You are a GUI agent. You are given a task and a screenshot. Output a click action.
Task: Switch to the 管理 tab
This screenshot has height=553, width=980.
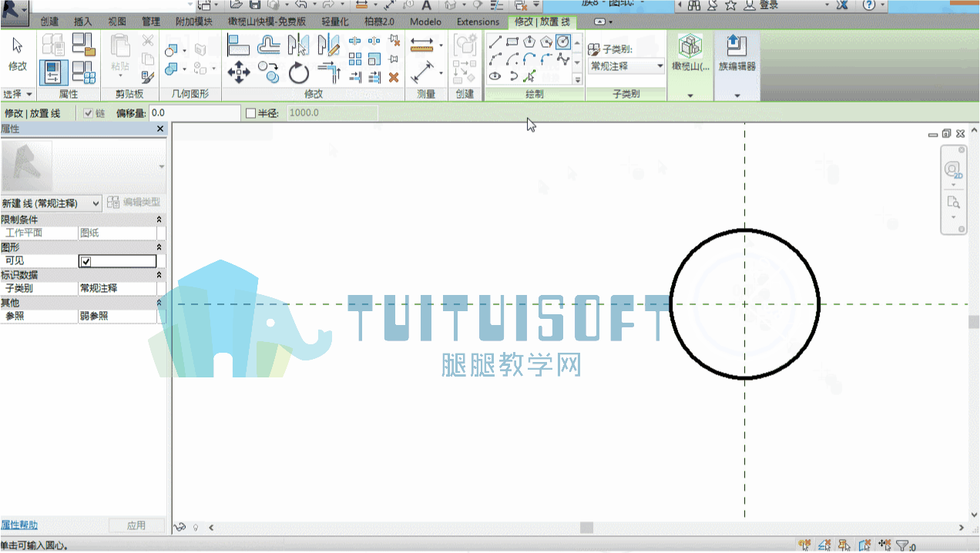(151, 22)
